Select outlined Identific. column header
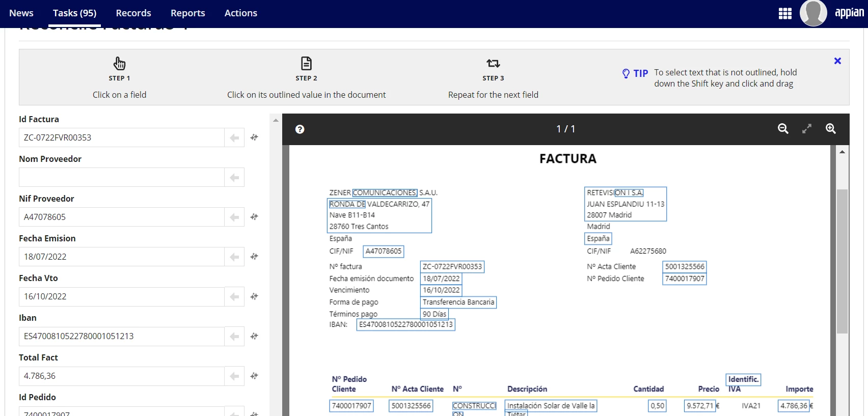 (x=743, y=379)
